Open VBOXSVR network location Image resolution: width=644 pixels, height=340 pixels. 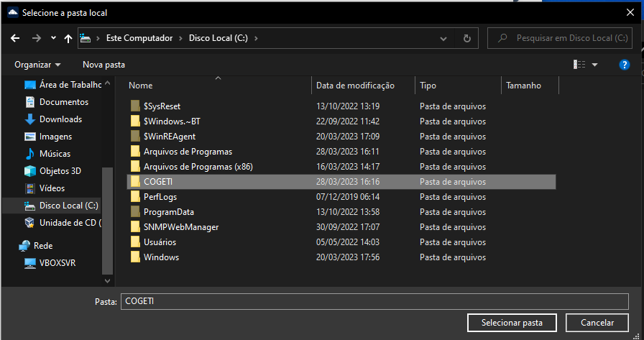[x=57, y=263]
